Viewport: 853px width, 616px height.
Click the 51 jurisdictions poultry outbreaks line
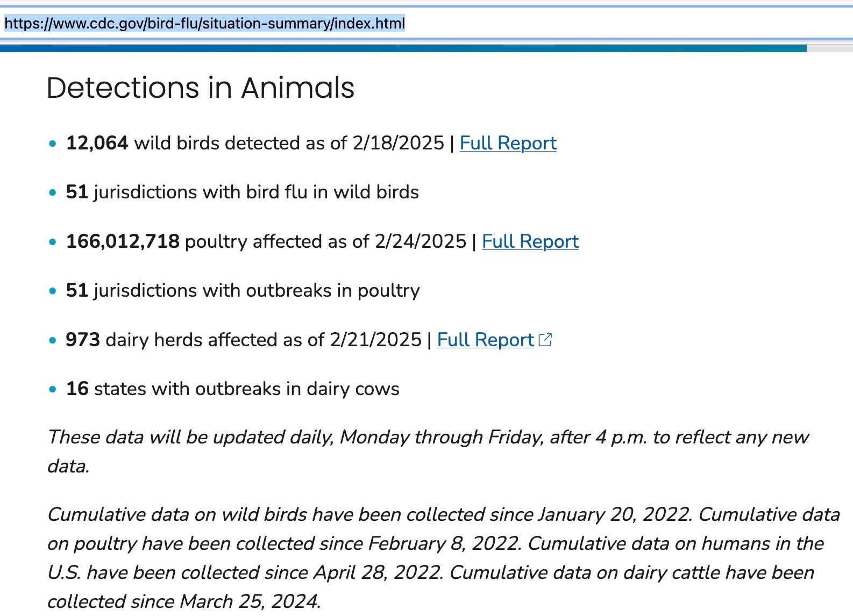click(243, 291)
